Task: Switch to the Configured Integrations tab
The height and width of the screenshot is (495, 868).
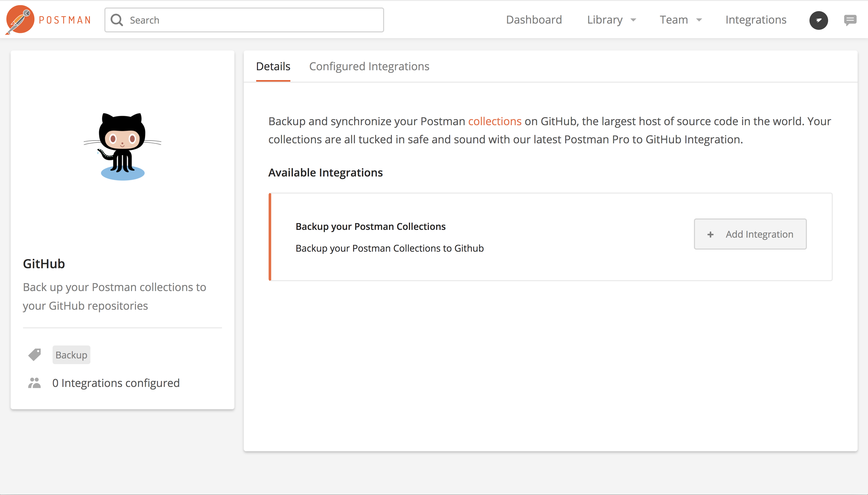Action: click(369, 66)
